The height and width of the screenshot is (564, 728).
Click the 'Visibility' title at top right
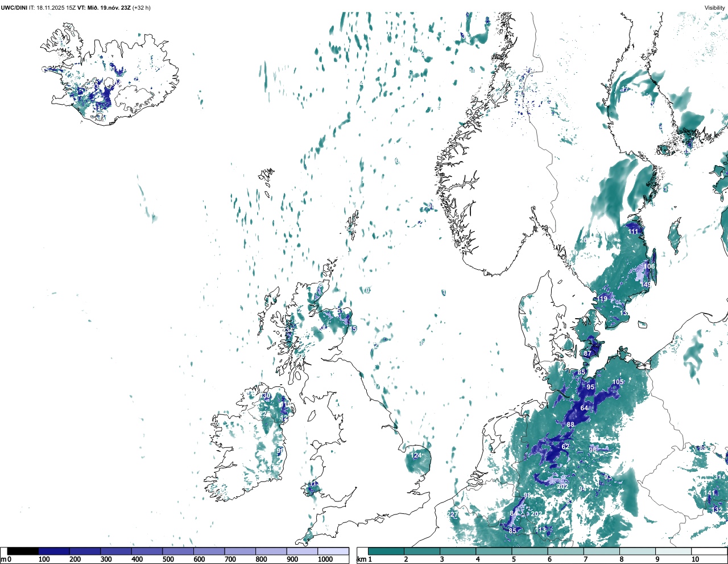click(x=715, y=7)
